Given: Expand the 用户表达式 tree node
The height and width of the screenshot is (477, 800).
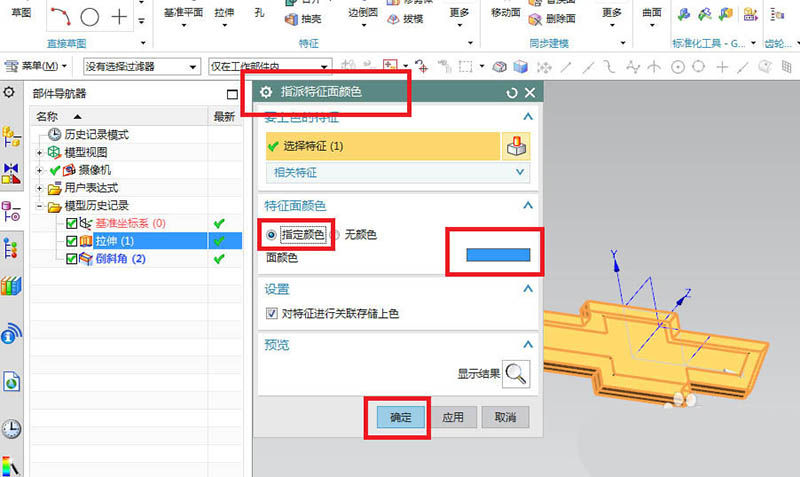Looking at the screenshot, I should point(39,188).
